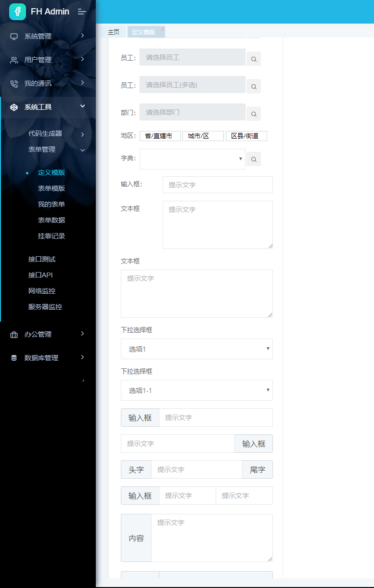Open 表单模版 in sidebar
374x588 pixels.
pyautogui.click(x=52, y=189)
